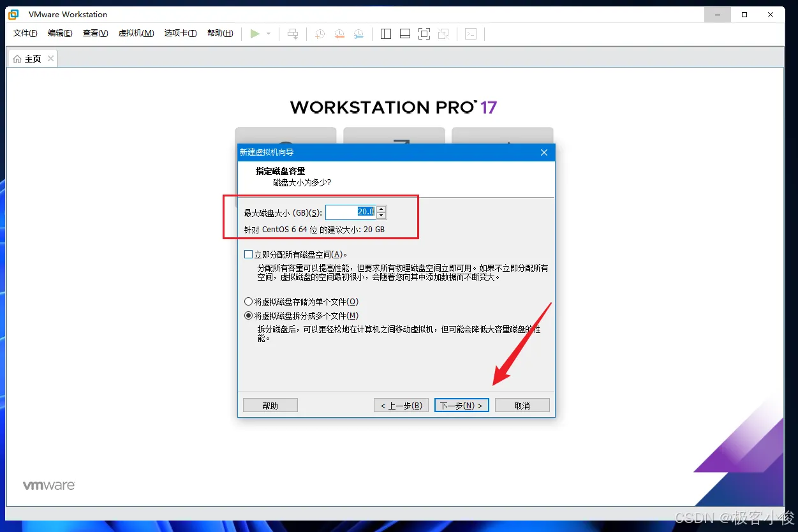This screenshot has height=532, width=798.
Task: Click the maximum disk size input field
Action: point(350,212)
